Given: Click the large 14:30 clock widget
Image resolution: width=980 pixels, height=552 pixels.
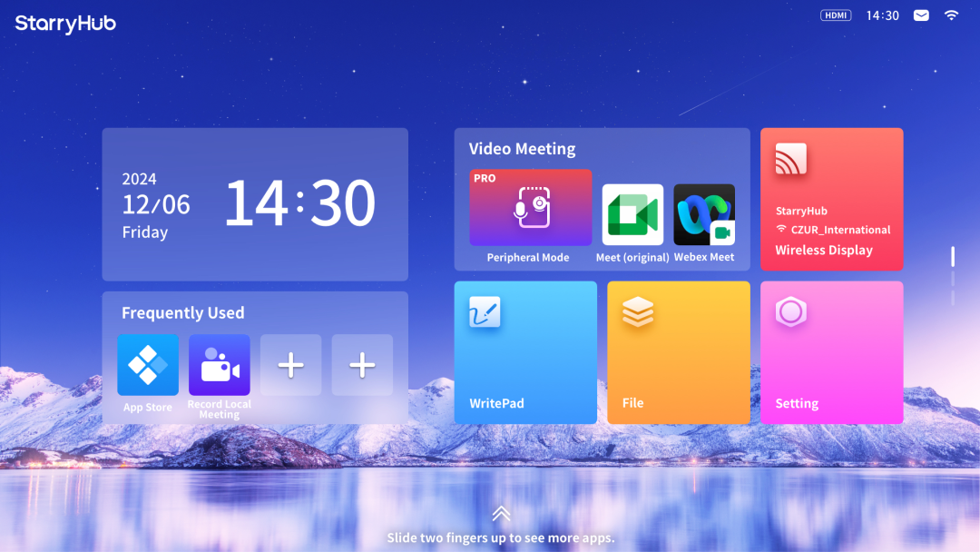Looking at the screenshot, I should click(x=300, y=202).
